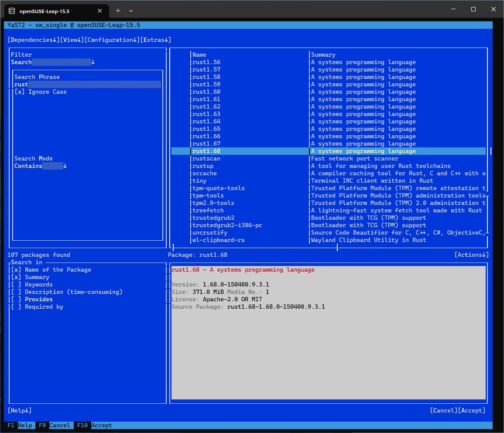
Task: Switch to the openSUSE-Leap-15.5 terminal tab
Action: tap(57, 11)
